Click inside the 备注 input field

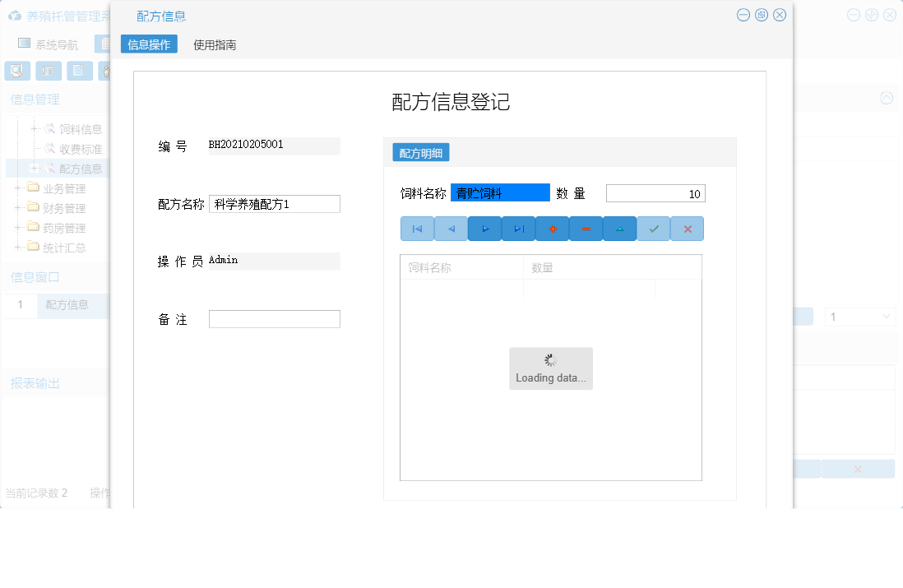point(274,318)
